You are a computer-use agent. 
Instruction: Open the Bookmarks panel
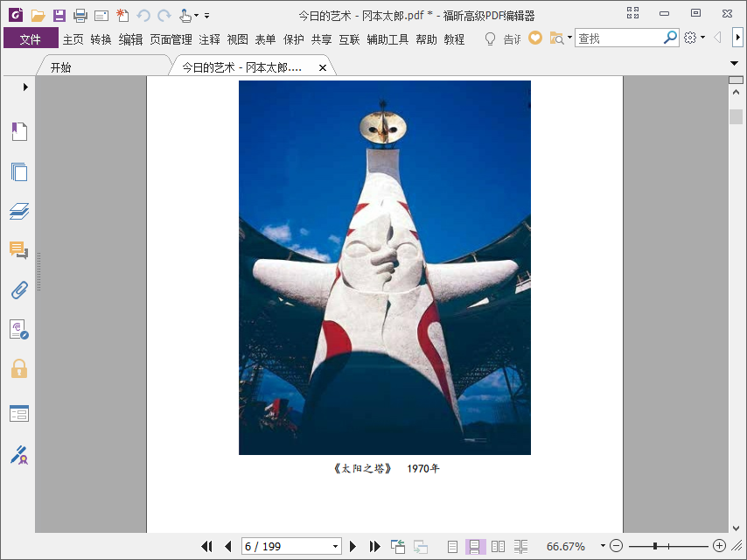coord(19,131)
